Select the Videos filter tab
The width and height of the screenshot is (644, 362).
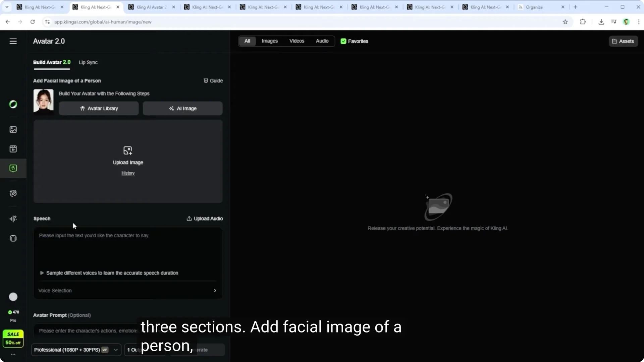(297, 41)
